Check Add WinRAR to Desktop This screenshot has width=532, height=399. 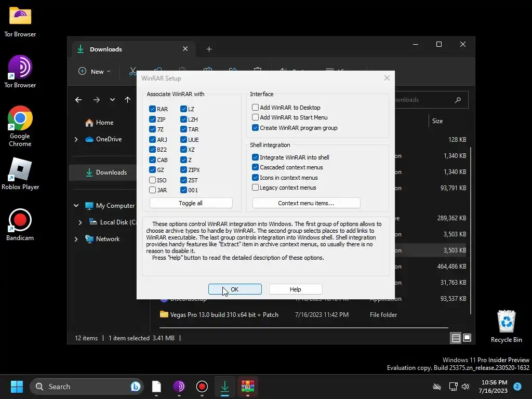click(255, 107)
